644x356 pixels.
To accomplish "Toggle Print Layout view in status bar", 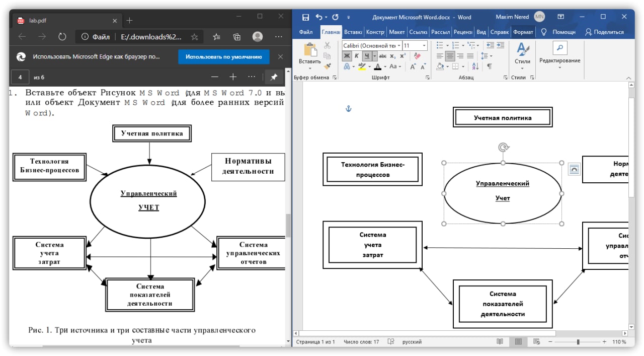I will (x=518, y=342).
